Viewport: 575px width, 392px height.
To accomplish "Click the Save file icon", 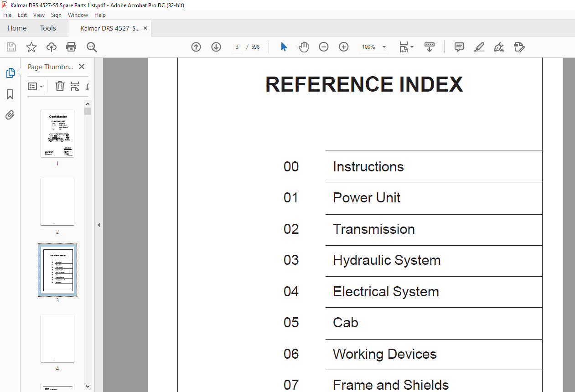I will [x=11, y=47].
